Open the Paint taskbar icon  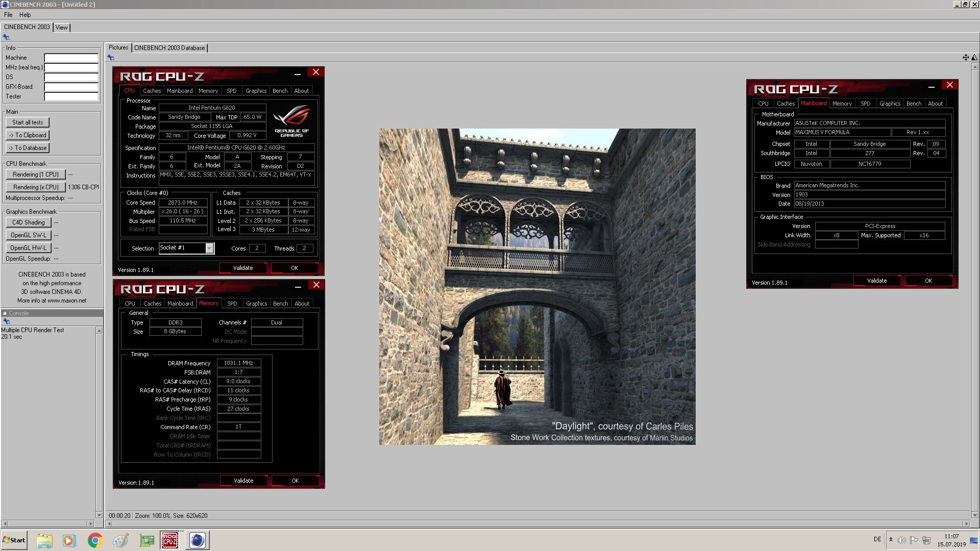[x=120, y=540]
